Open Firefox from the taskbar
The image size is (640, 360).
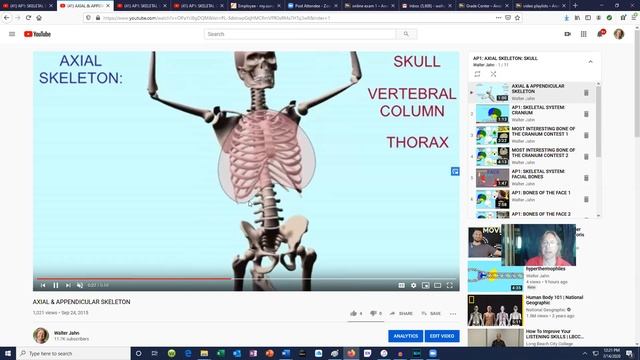click(x=351, y=353)
